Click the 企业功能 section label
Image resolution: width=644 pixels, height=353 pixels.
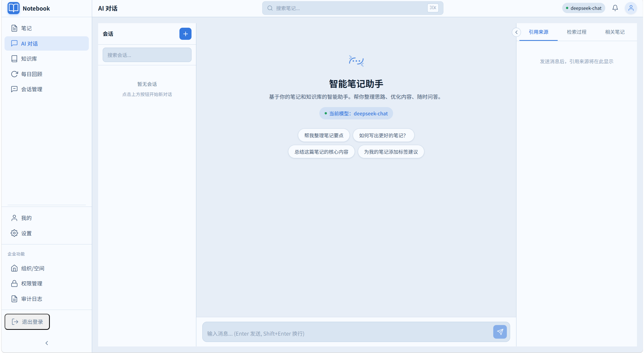[x=16, y=254]
